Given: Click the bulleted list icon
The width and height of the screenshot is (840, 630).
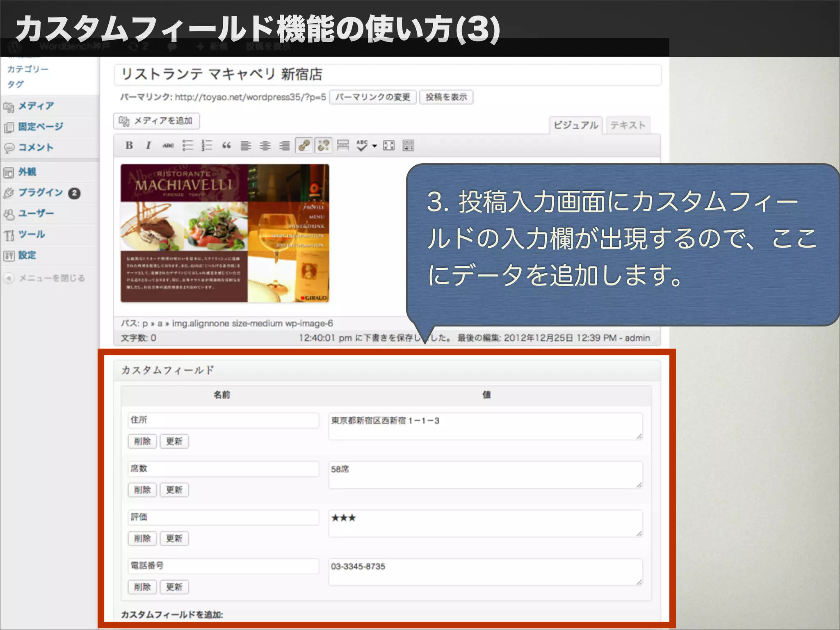Looking at the screenshot, I should [x=187, y=145].
